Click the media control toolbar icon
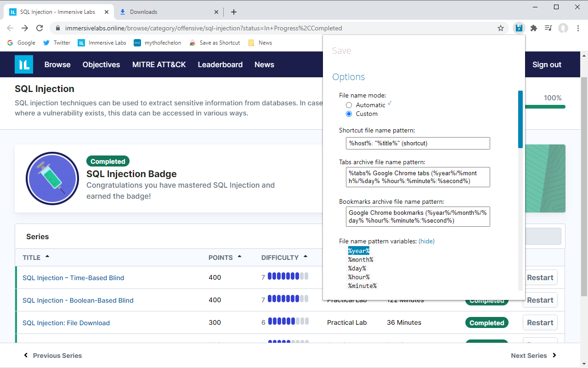 [x=548, y=28]
